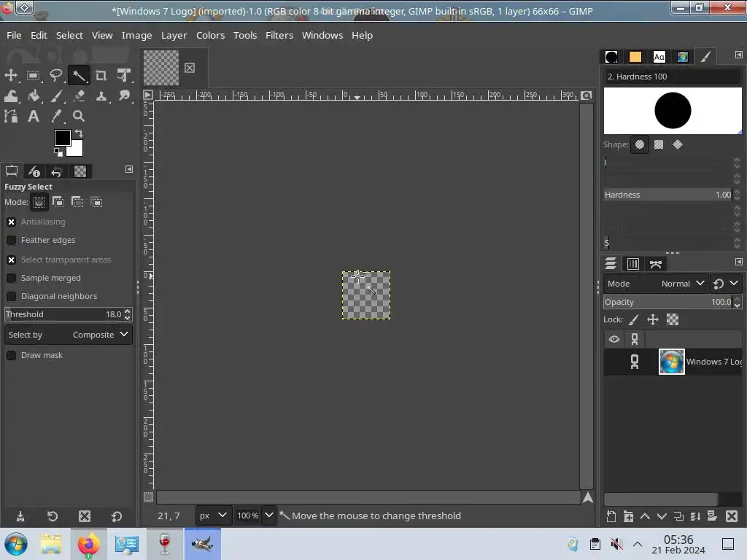Open layers panel configure menu
The image size is (747, 560).
738,262
